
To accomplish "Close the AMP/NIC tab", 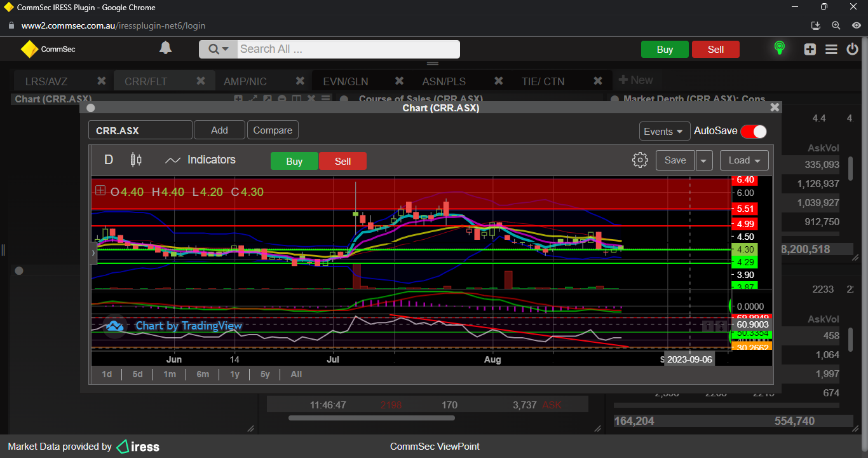I will click(x=300, y=81).
